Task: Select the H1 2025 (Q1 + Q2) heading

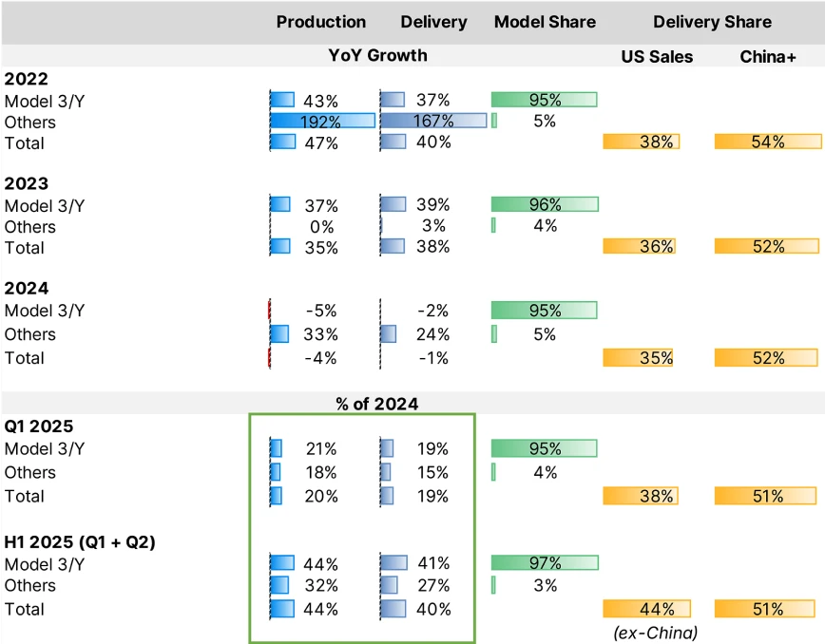Action: pyautogui.click(x=80, y=542)
